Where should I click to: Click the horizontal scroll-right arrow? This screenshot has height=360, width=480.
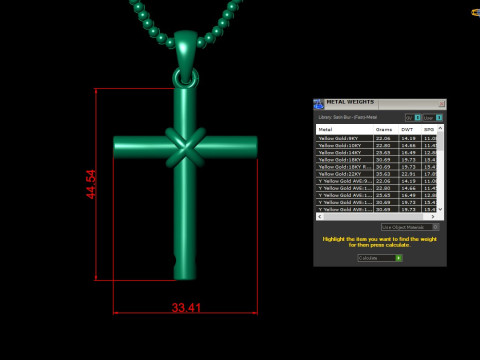point(433,217)
